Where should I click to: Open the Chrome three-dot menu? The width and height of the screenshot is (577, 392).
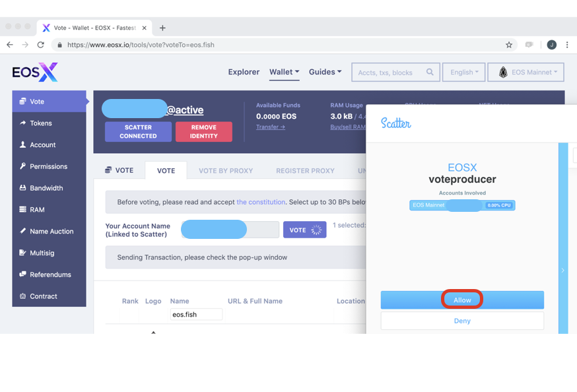(x=567, y=45)
